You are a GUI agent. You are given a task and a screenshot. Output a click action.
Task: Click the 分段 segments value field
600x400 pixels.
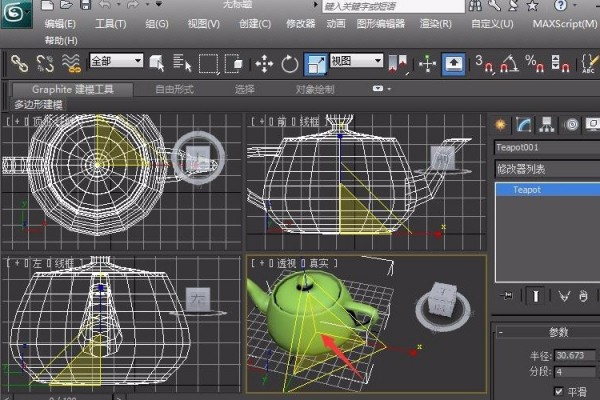[x=575, y=372]
